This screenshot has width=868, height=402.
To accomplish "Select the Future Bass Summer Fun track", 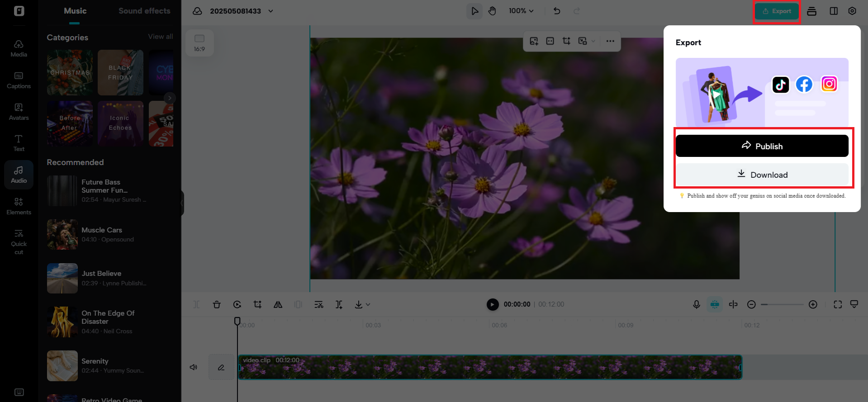I will click(x=110, y=191).
